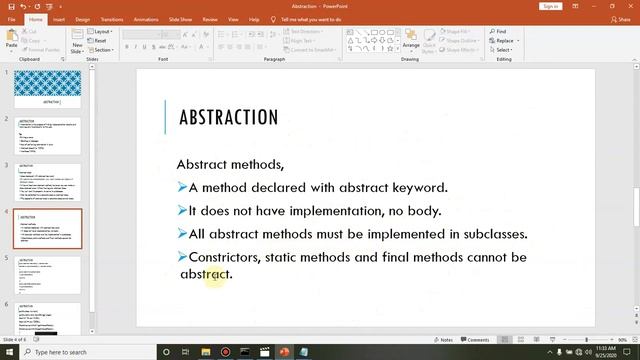Switch to the Insert tab
The image size is (640, 360).
coord(59,20)
